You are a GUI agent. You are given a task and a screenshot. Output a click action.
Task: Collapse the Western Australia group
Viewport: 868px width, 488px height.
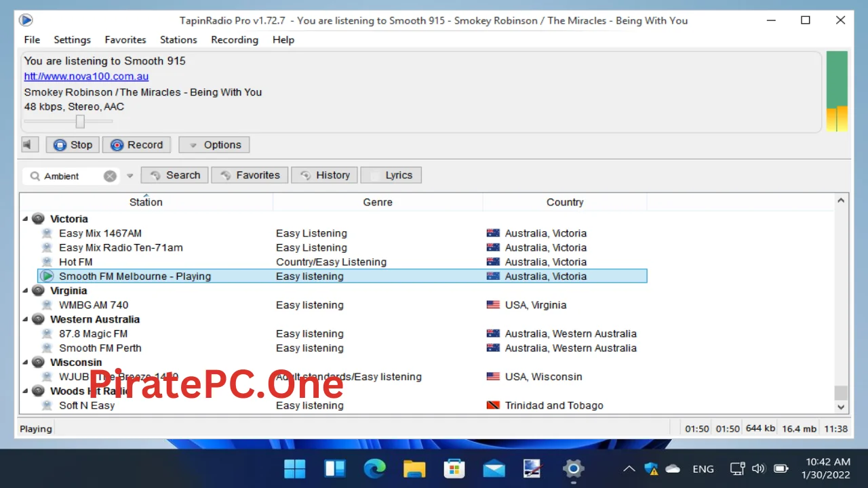pos(26,319)
